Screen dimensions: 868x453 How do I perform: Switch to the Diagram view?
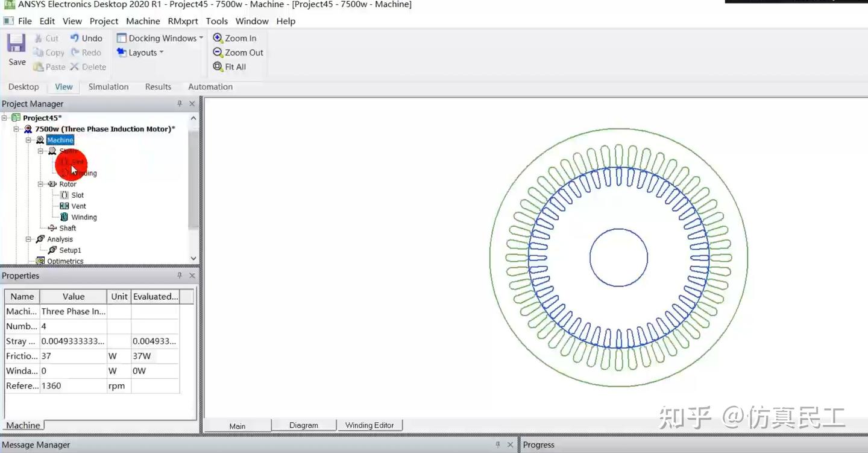[x=304, y=425]
